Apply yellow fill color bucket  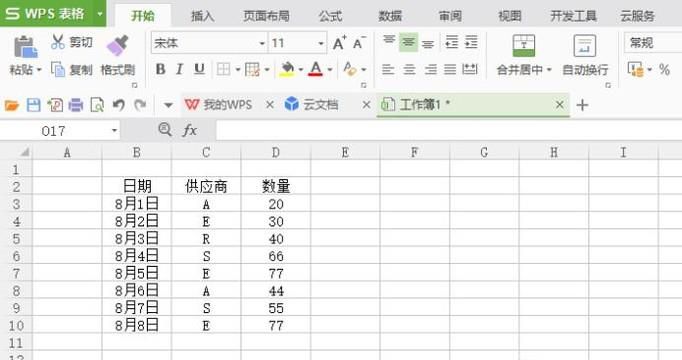point(287,69)
